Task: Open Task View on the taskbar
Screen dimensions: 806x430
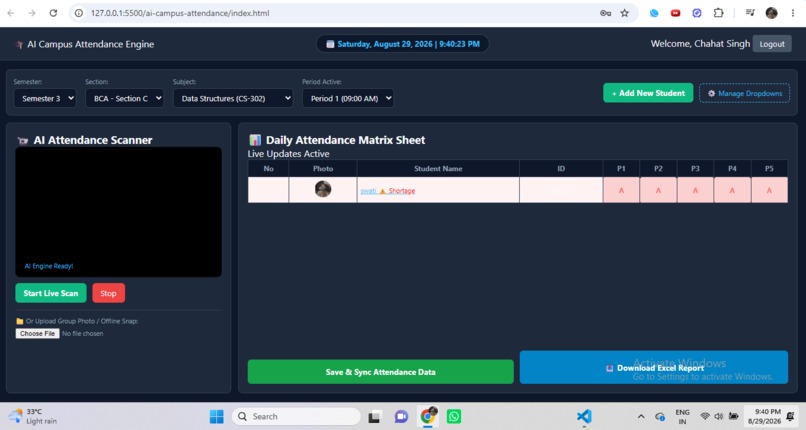Action: pyautogui.click(x=374, y=417)
